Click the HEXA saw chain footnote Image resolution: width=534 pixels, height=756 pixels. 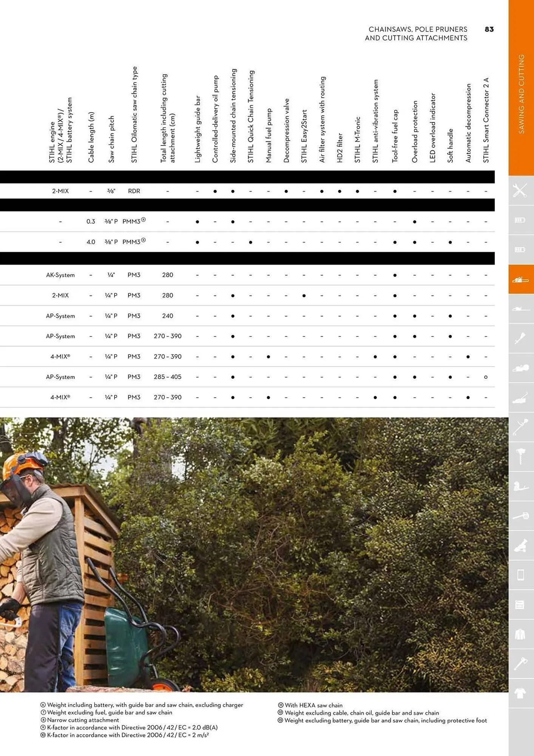pyautogui.click(x=310, y=705)
